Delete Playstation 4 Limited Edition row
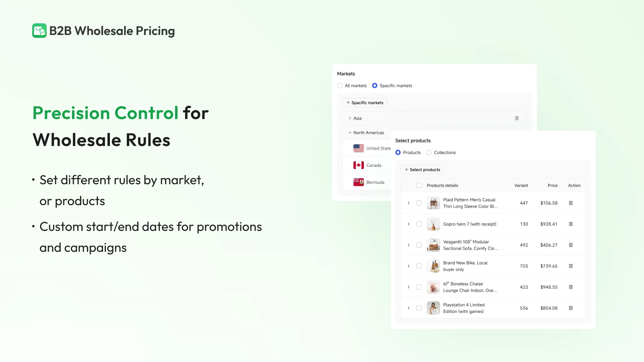 coord(570,308)
